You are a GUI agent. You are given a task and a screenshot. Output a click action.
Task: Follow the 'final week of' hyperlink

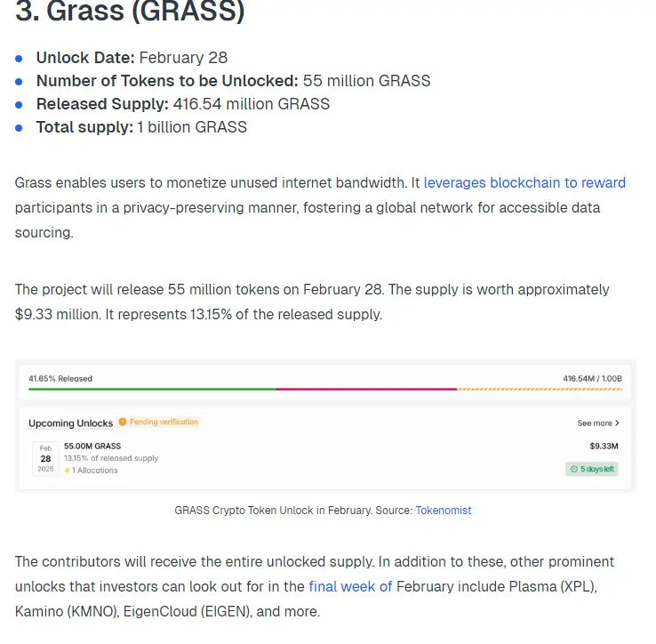[x=350, y=587]
